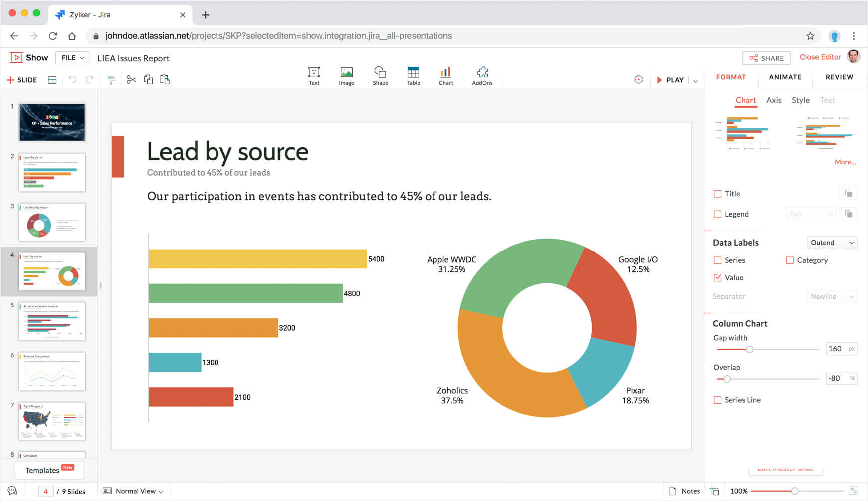This screenshot has height=501, width=868.
Task: Open the Normal View dropdown
Action: (x=134, y=491)
